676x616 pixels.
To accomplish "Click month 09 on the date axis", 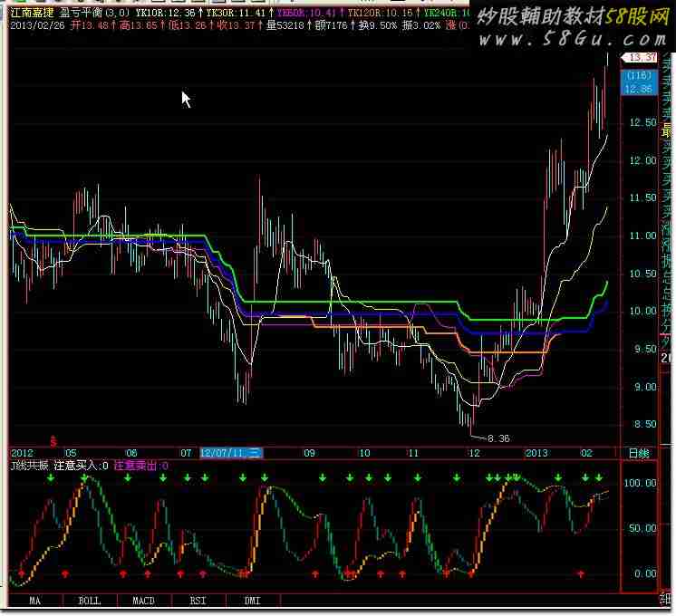I will pos(309,453).
